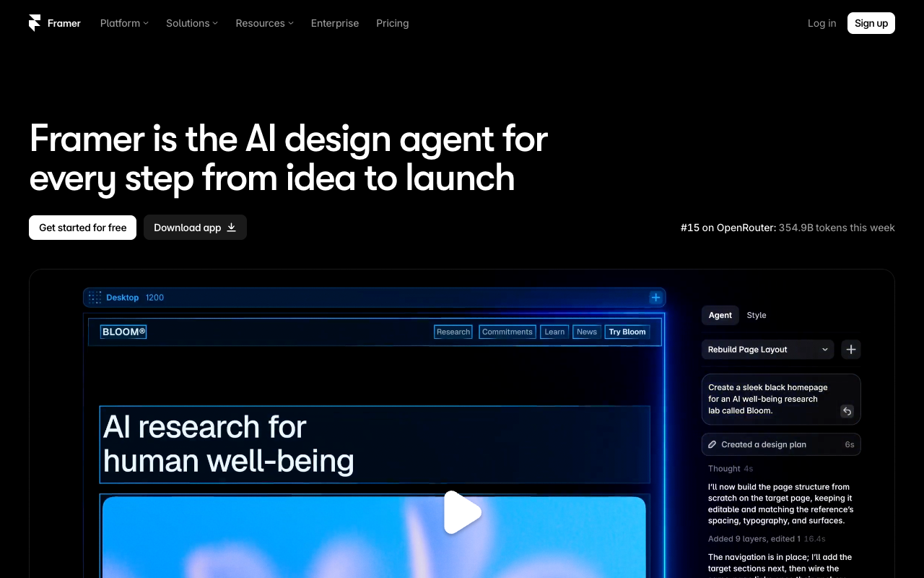Click Get started for free
Screen dimensions: 924x578
(x=83, y=228)
